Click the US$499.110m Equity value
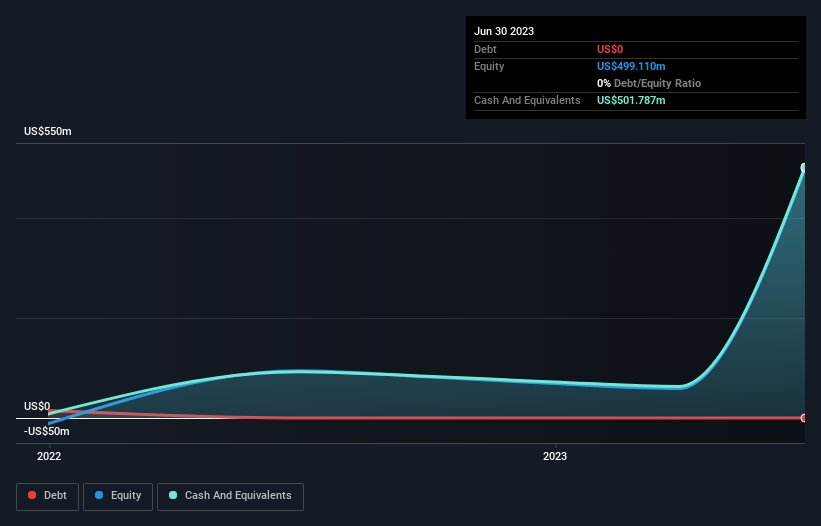The height and width of the screenshot is (526, 821). (631, 66)
